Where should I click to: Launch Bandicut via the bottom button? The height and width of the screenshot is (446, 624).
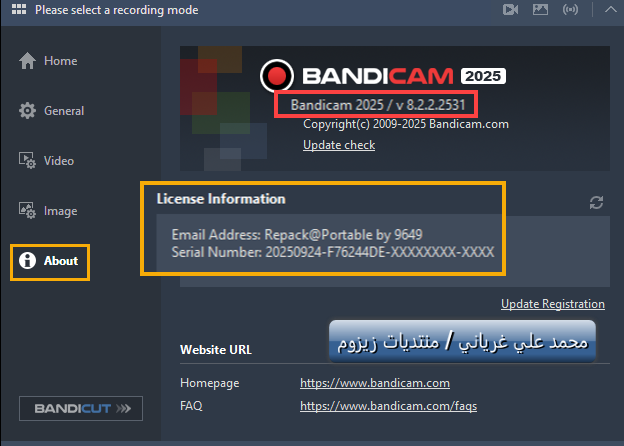(81, 408)
